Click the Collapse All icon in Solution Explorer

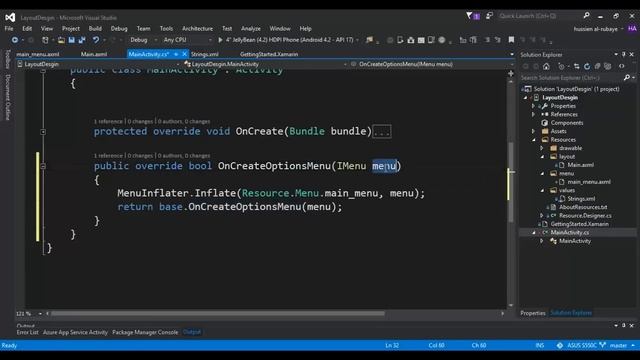coord(597,66)
